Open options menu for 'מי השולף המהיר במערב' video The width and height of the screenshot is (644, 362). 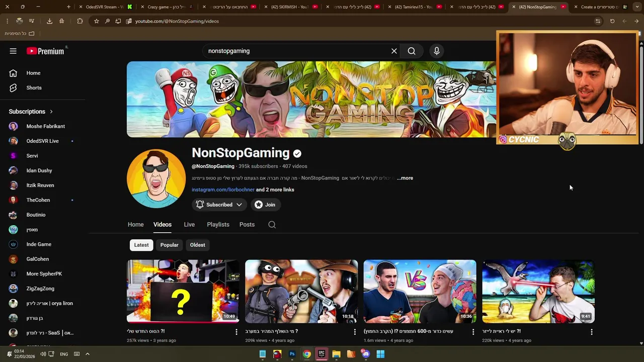tap(355, 332)
